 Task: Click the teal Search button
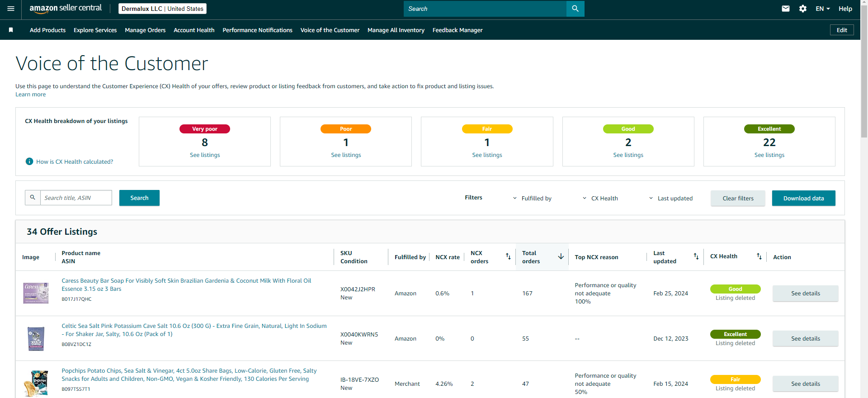(x=139, y=198)
